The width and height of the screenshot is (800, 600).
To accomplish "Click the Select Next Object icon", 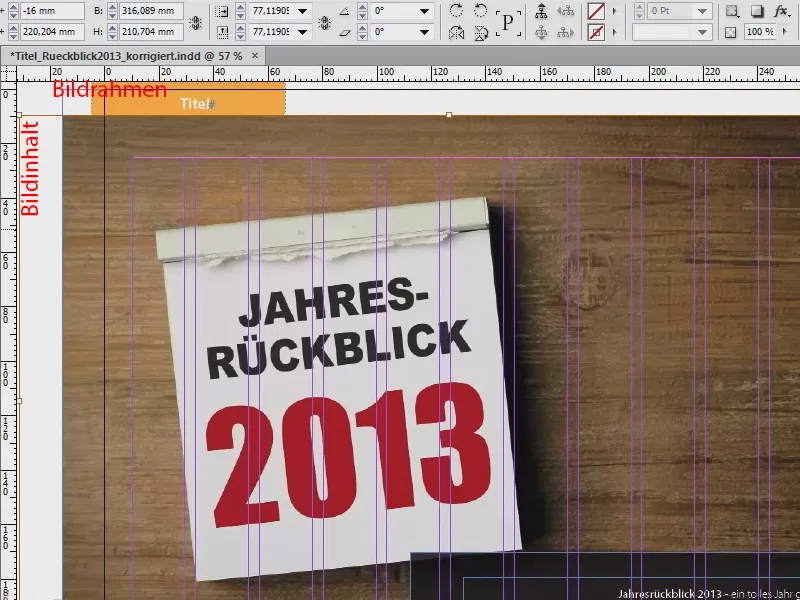I will 565,33.
